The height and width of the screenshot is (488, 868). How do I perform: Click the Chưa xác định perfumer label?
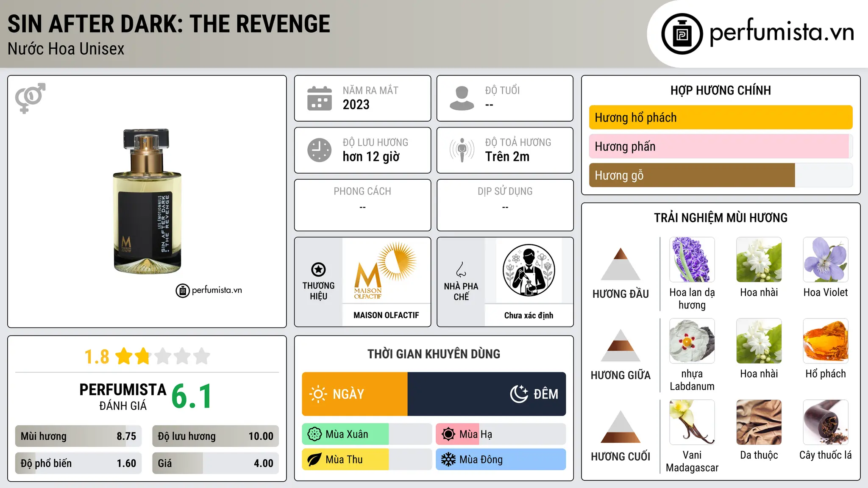(x=529, y=315)
